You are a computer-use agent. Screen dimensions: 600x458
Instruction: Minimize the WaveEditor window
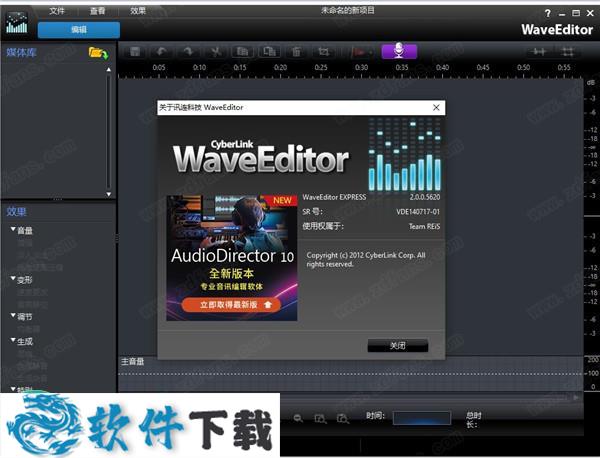562,14
